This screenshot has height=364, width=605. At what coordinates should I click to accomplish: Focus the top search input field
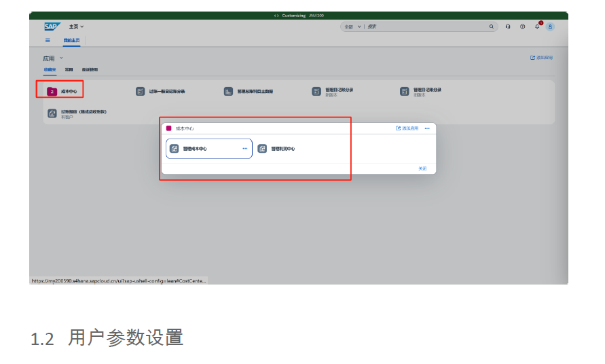[424, 26]
